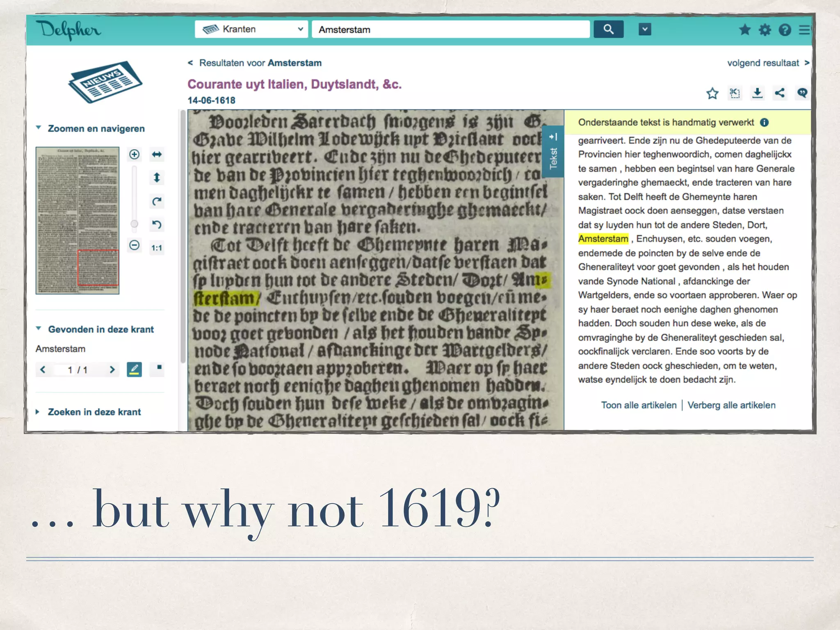
Task: Open settings gear in header
Action: pyautogui.click(x=765, y=30)
